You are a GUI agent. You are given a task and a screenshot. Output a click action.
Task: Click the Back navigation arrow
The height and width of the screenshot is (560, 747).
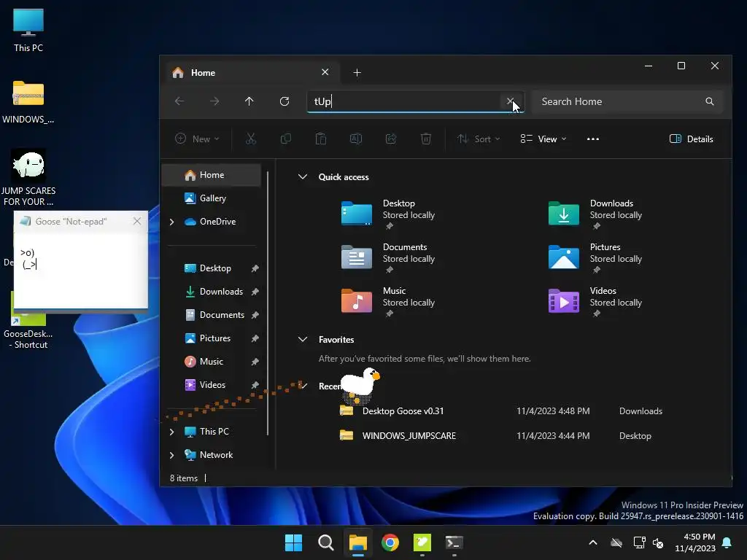[179, 101]
